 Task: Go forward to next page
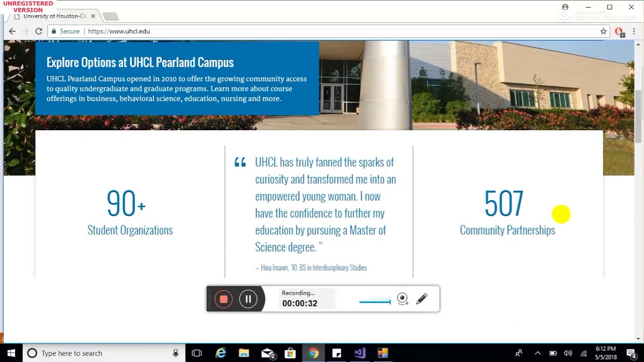point(25,31)
